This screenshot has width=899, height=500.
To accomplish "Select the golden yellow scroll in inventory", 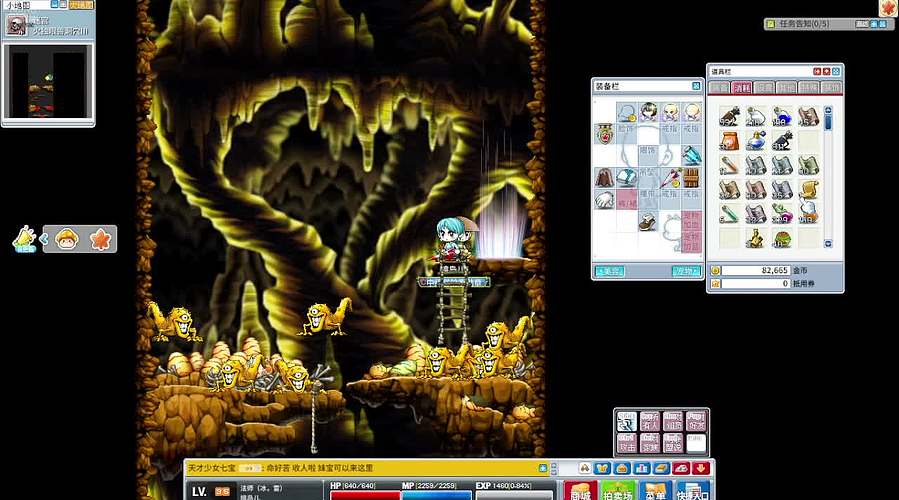I will pyautogui.click(x=808, y=189).
